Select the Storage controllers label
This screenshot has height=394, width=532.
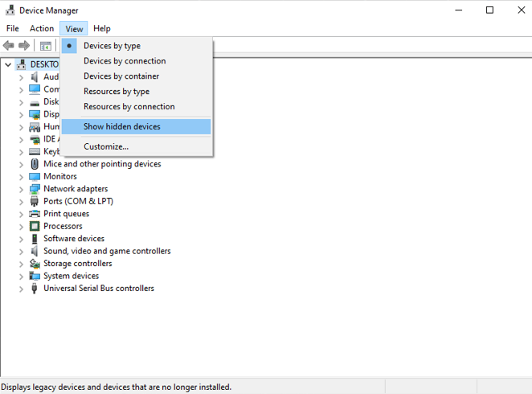[78, 264]
